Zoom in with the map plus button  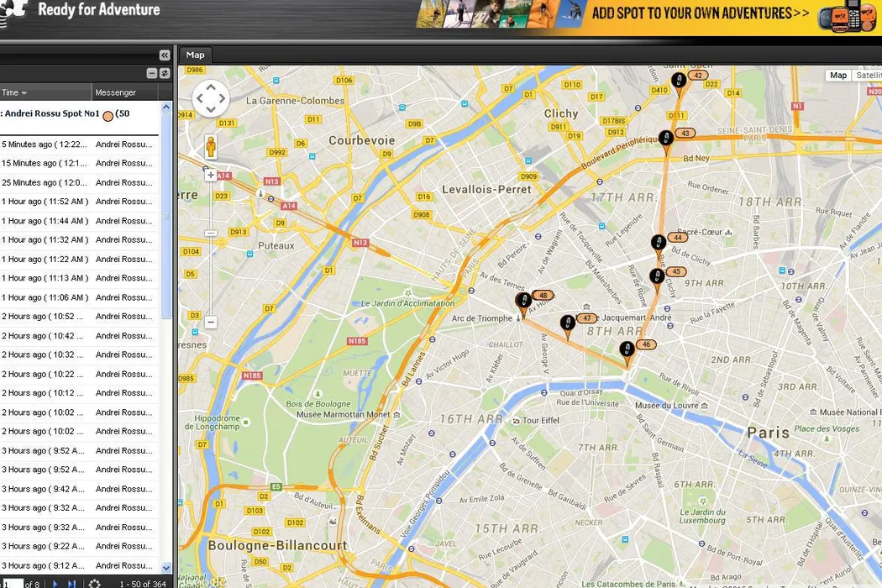210,176
